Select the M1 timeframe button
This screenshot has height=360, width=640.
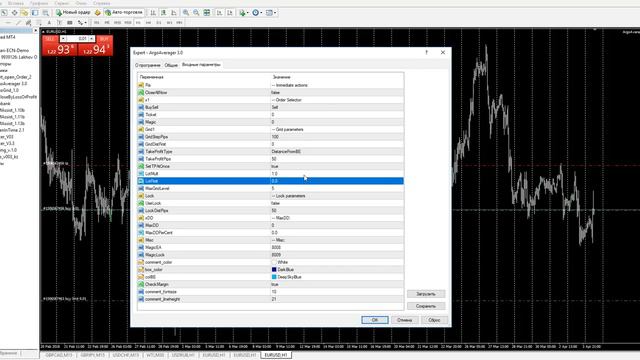click(96, 22)
